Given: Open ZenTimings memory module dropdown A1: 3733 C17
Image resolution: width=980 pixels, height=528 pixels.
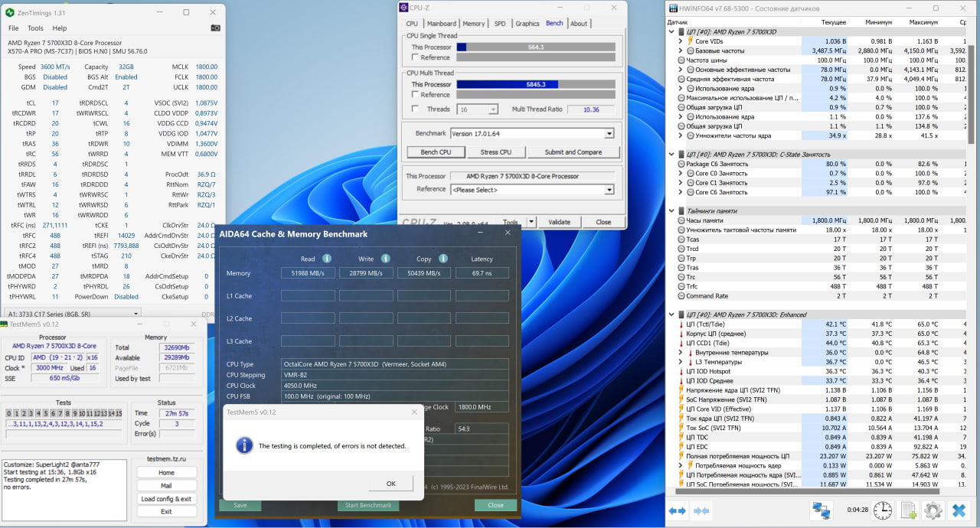Looking at the screenshot, I should click(73, 313).
